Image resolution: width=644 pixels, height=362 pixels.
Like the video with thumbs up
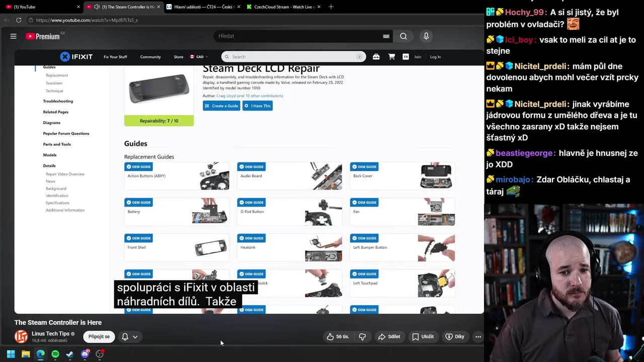coord(338,337)
